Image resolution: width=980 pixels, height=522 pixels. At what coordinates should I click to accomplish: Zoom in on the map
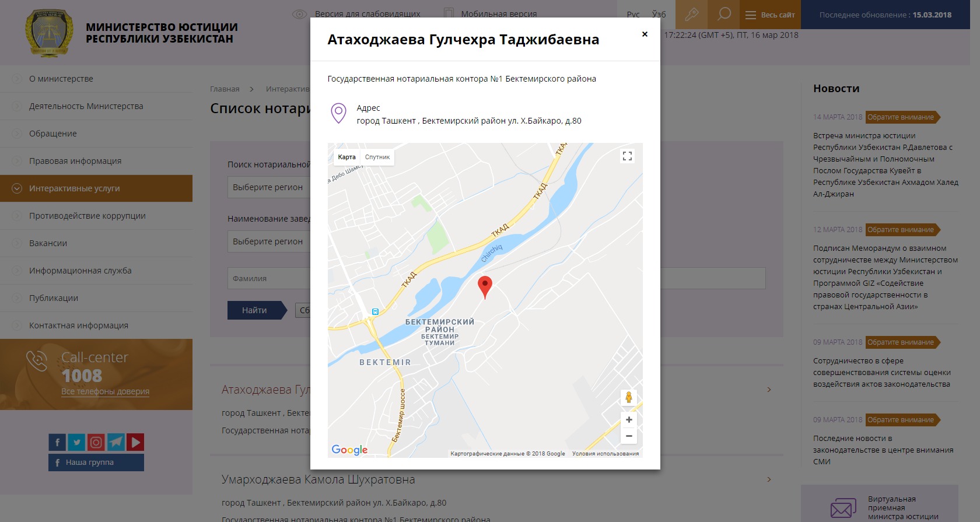click(x=629, y=419)
